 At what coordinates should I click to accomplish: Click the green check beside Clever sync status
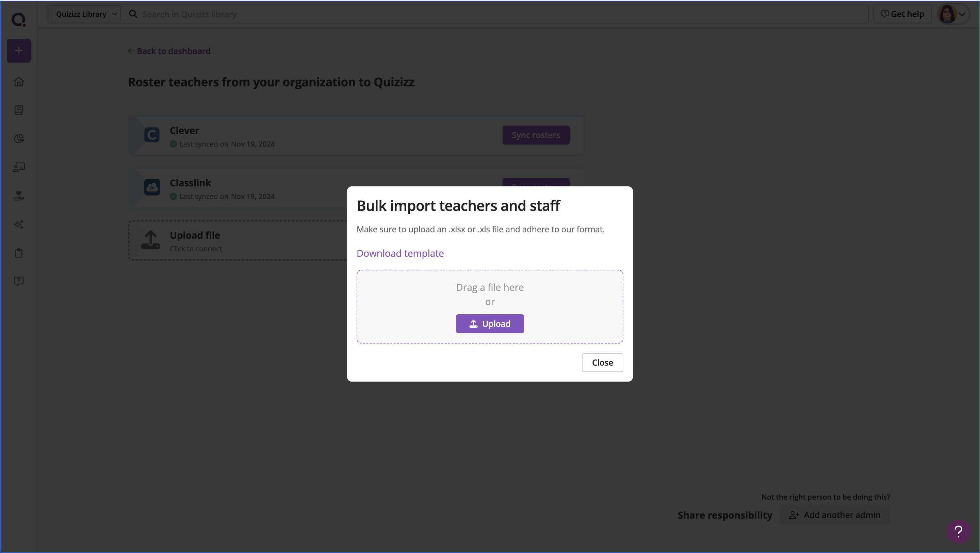(173, 144)
